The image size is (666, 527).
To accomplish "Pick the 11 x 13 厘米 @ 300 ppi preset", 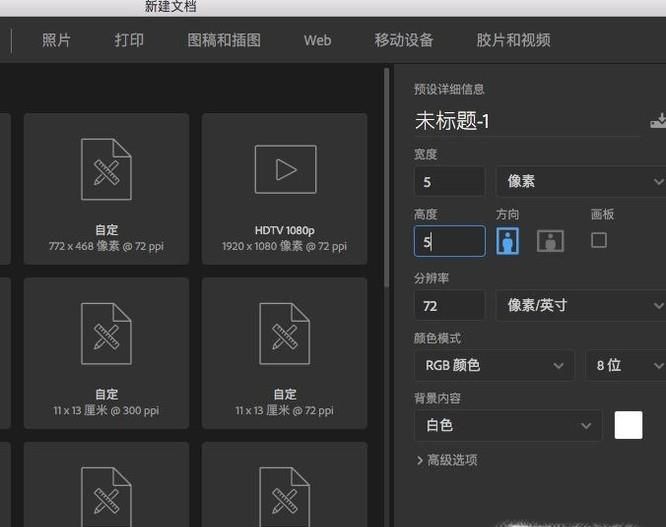I will pyautogui.click(x=106, y=352).
